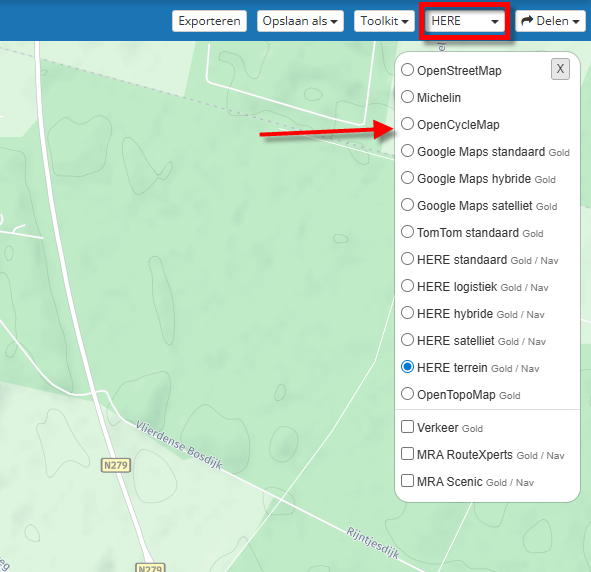The width and height of the screenshot is (591, 572).
Task: Select the OpenStreetMap radio option
Action: click(x=407, y=70)
